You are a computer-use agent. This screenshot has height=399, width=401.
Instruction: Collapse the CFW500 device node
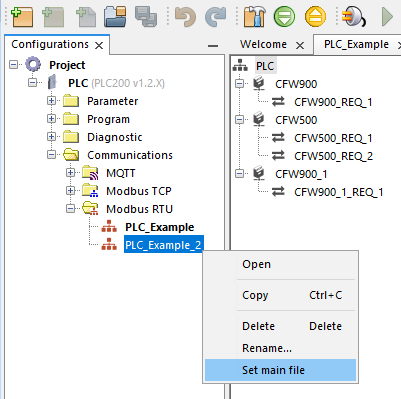pyautogui.click(x=240, y=119)
